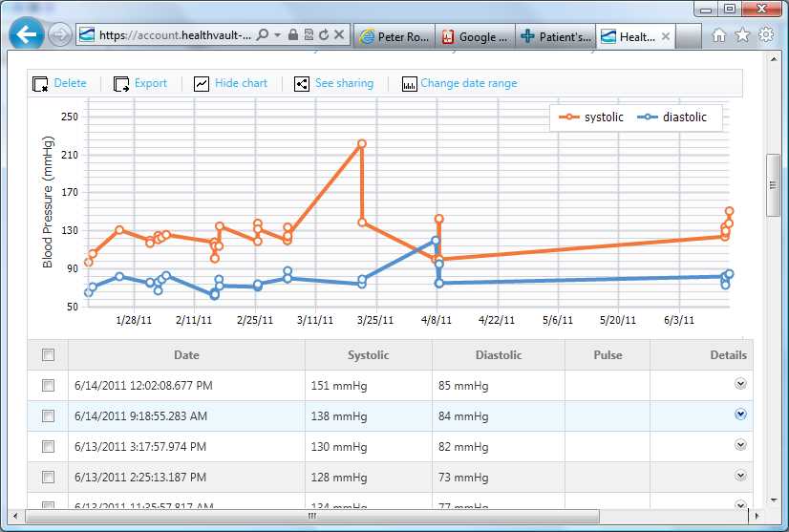Sort by the Date column header
Image resolution: width=789 pixels, height=532 pixels.
click(x=186, y=355)
